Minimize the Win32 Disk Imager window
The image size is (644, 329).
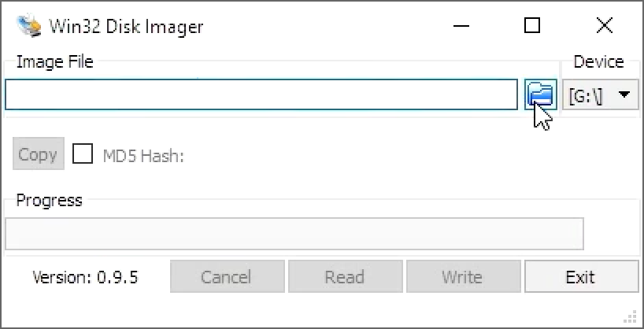point(461,26)
